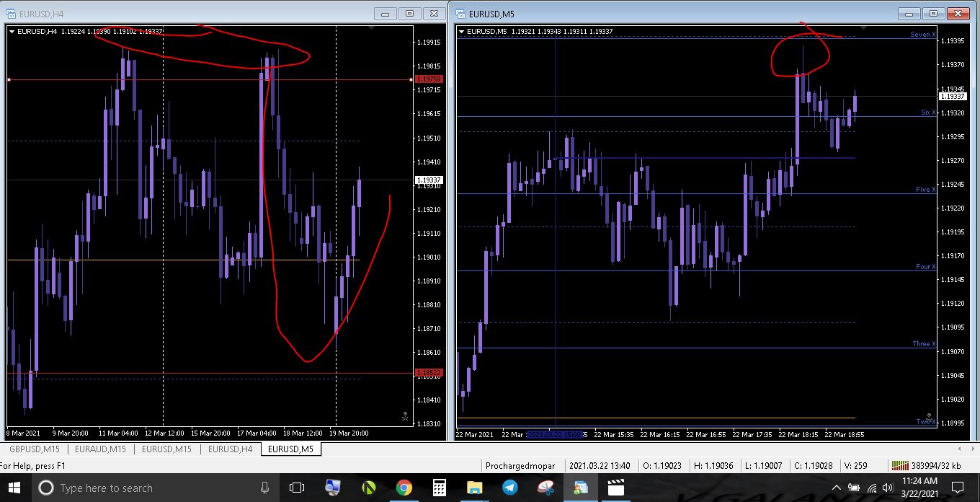Viewport: 980px width, 502px height.
Task: Open the movie clapperboard taskbar app
Action: coord(615,488)
